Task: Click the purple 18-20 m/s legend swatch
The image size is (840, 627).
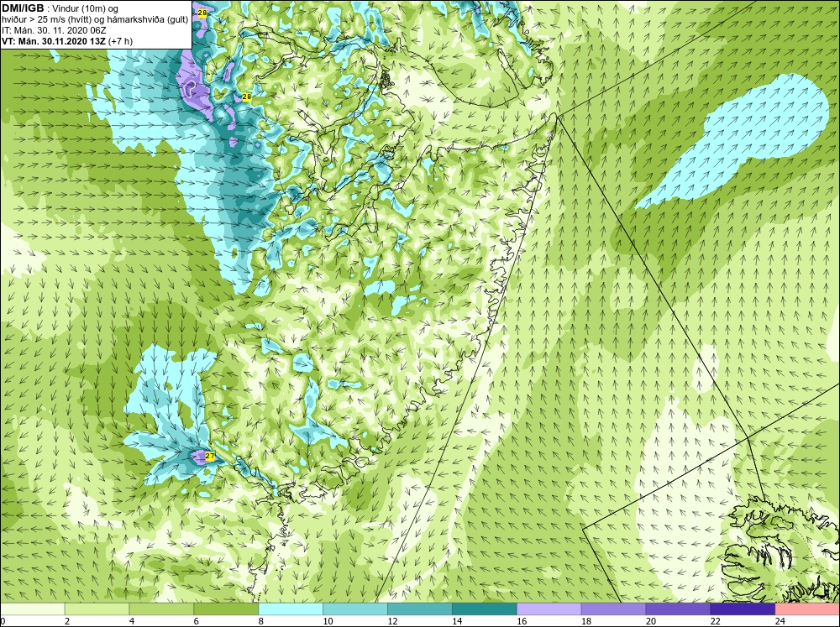Action: [x=613, y=609]
